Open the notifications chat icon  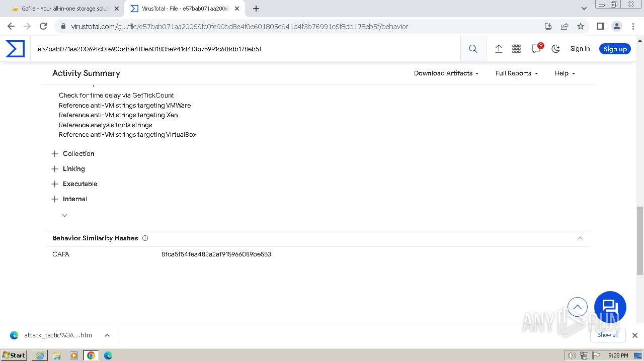point(536,48)
